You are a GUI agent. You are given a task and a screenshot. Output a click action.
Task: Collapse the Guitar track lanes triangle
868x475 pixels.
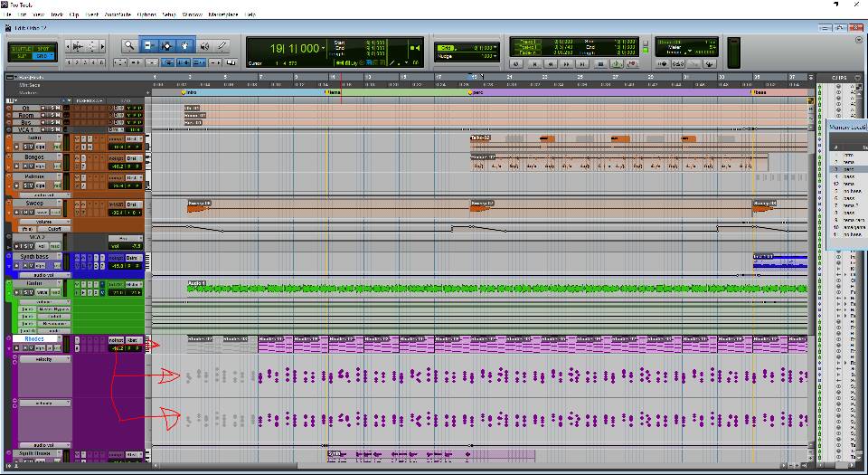click(x=9, y=292)
